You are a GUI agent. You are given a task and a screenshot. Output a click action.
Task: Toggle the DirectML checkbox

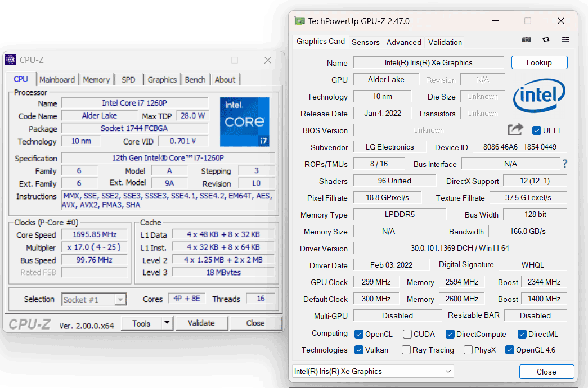[x=522, y=334]
